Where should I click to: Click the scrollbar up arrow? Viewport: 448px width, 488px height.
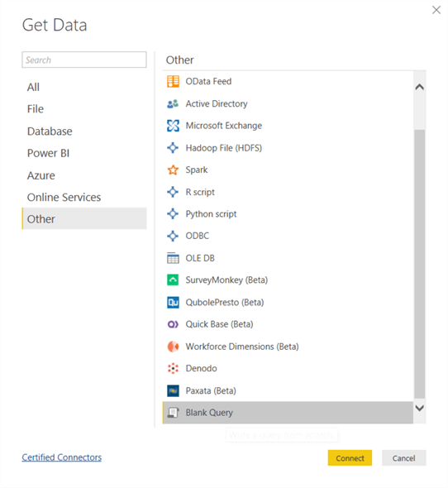tap(420, 87)
